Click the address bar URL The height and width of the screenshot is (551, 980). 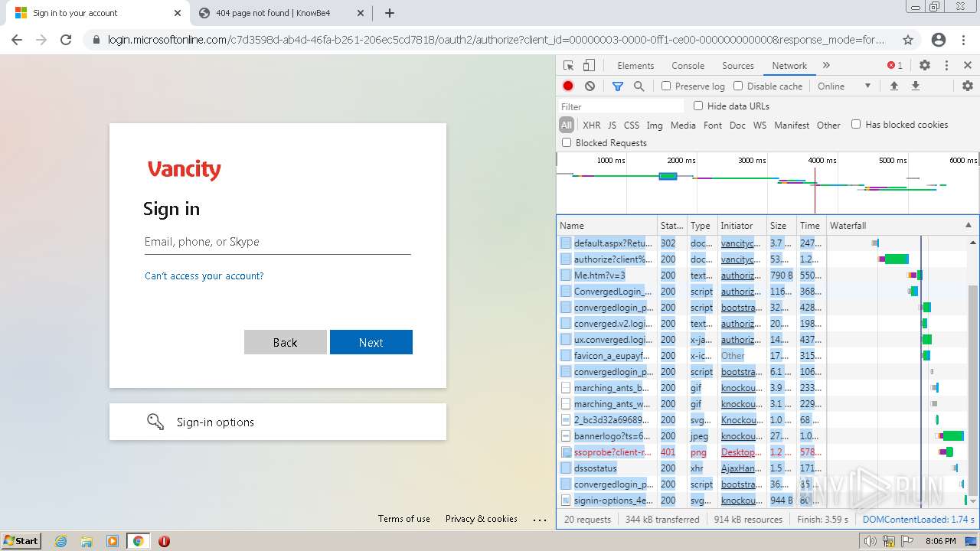pyautogui.click(x=496, y=40)
